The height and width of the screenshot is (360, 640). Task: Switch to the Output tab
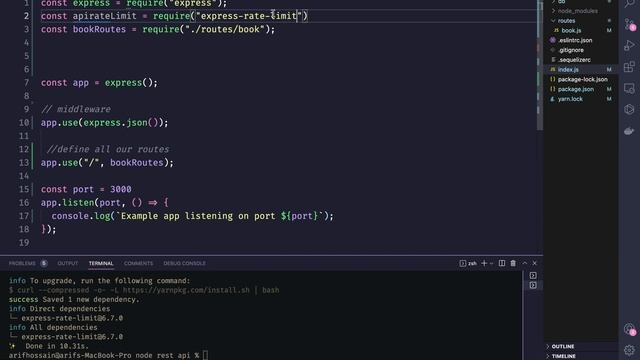68,263
